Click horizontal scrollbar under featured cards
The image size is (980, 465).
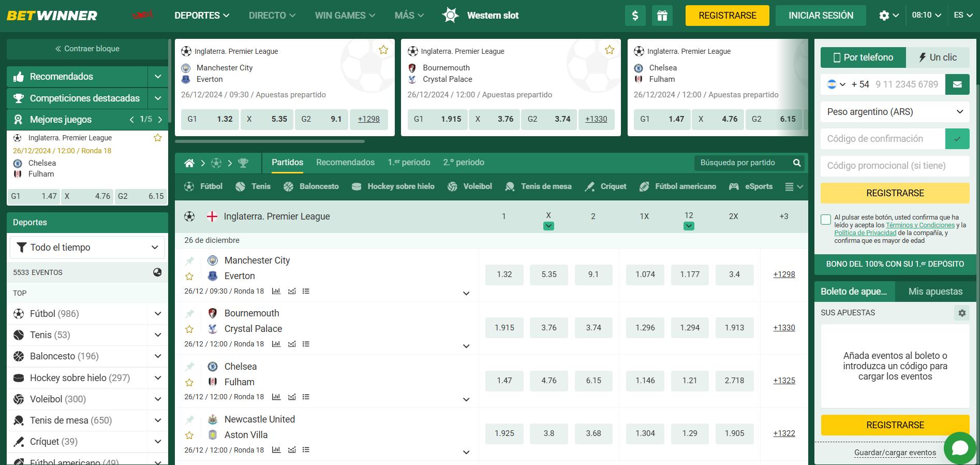[x=270, y=141]
